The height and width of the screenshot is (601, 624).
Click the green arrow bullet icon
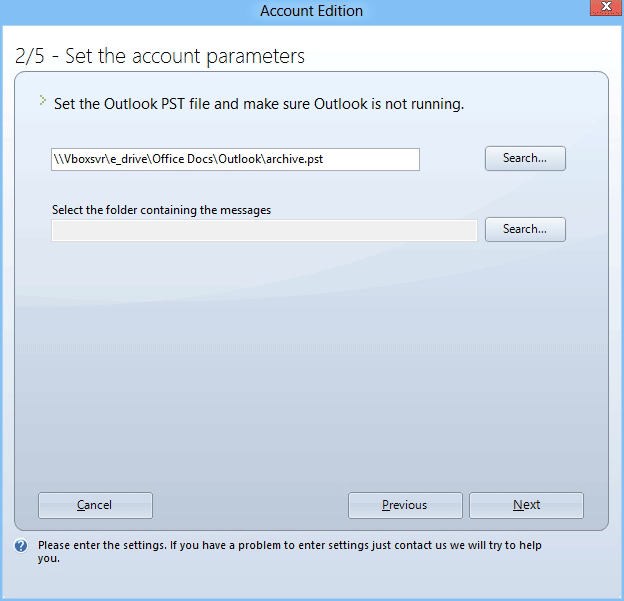(43, 100)
